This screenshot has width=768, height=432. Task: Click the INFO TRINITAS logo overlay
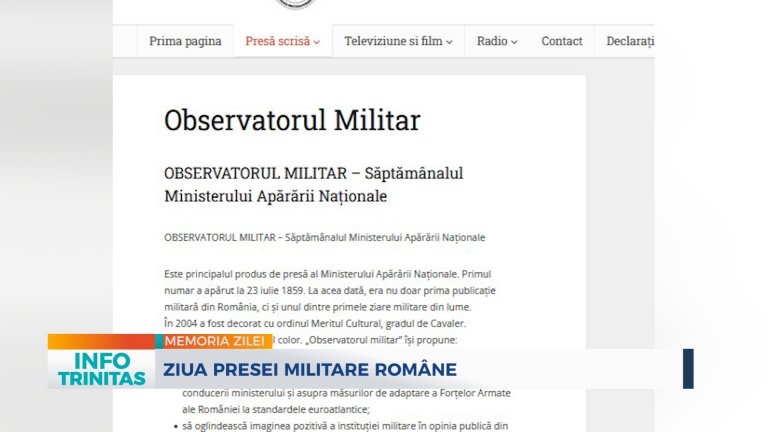(x=102, y=369)
